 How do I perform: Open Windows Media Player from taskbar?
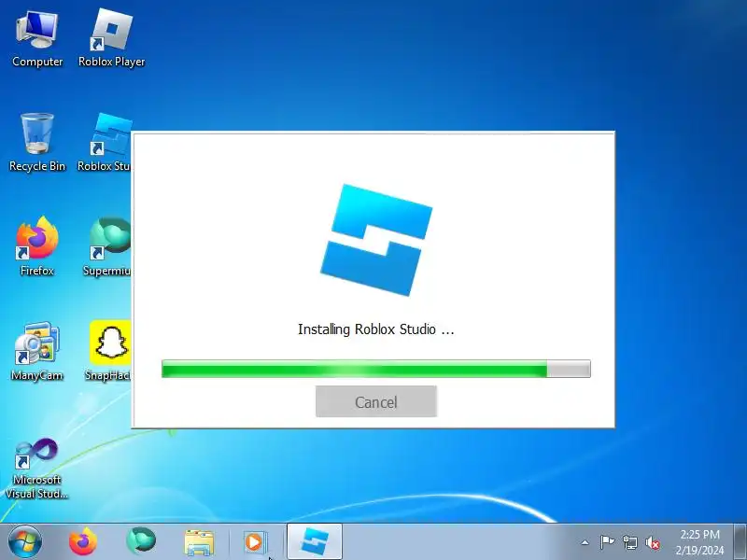coord(254,542)
